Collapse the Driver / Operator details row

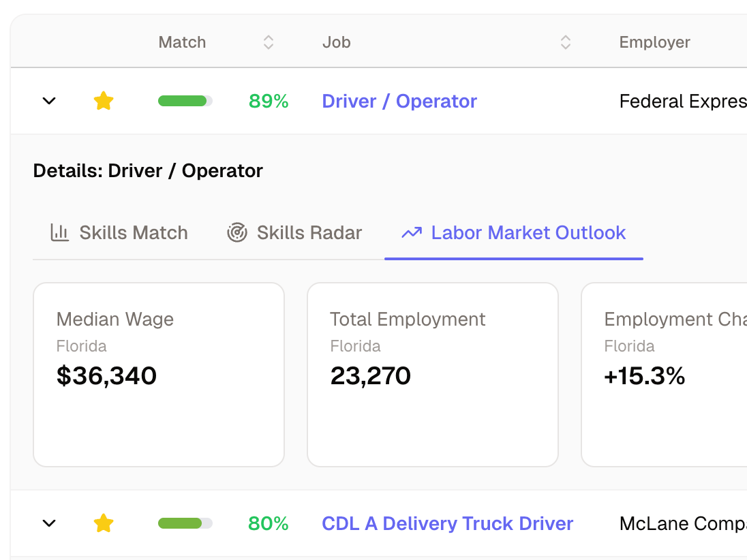48,100
